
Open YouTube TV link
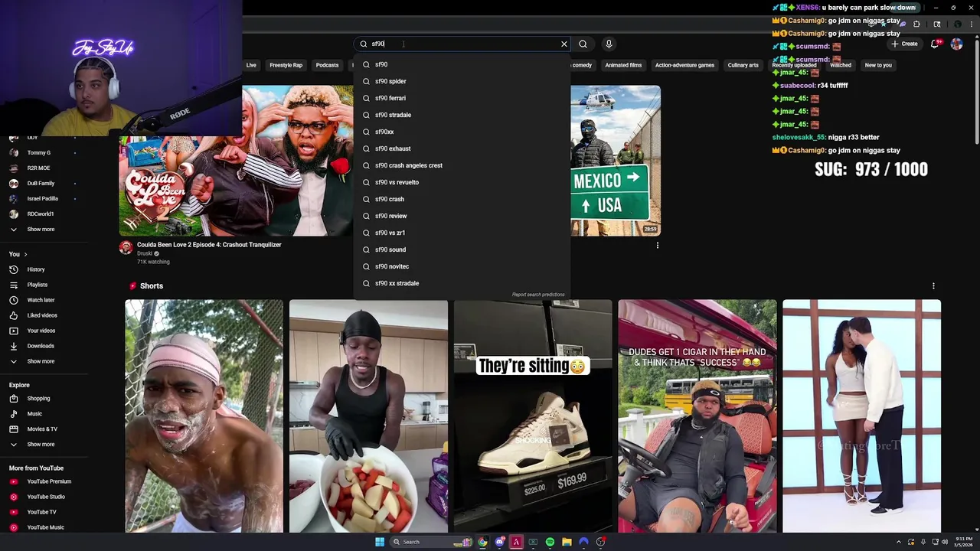44,512
